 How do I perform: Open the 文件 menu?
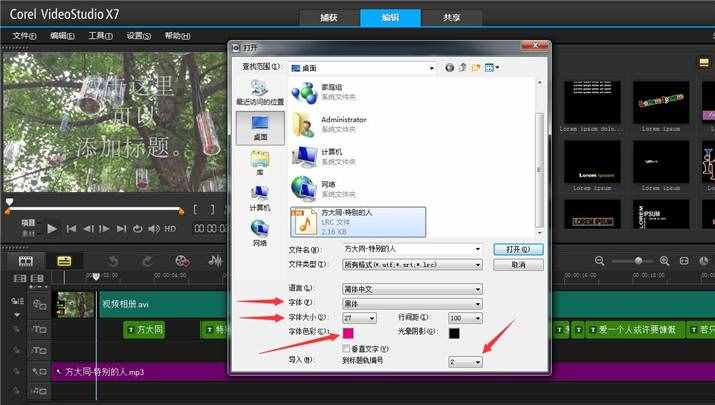(x=24, y=36)
